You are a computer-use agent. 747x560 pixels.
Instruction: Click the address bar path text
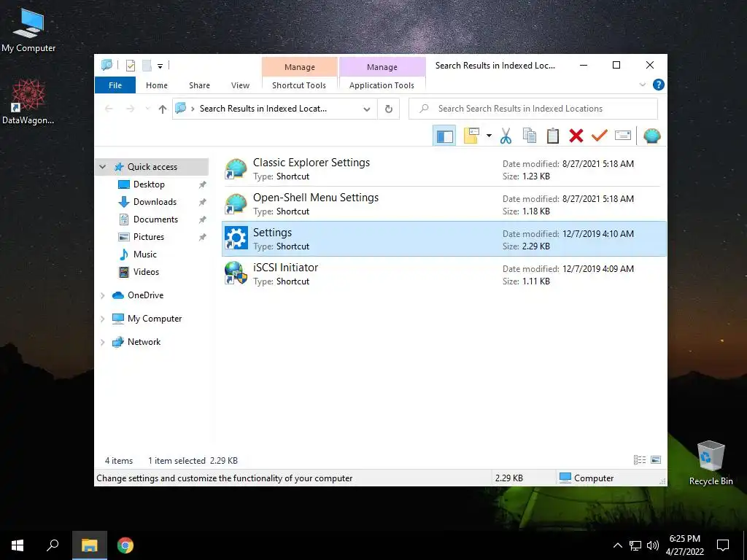(263, 109)
